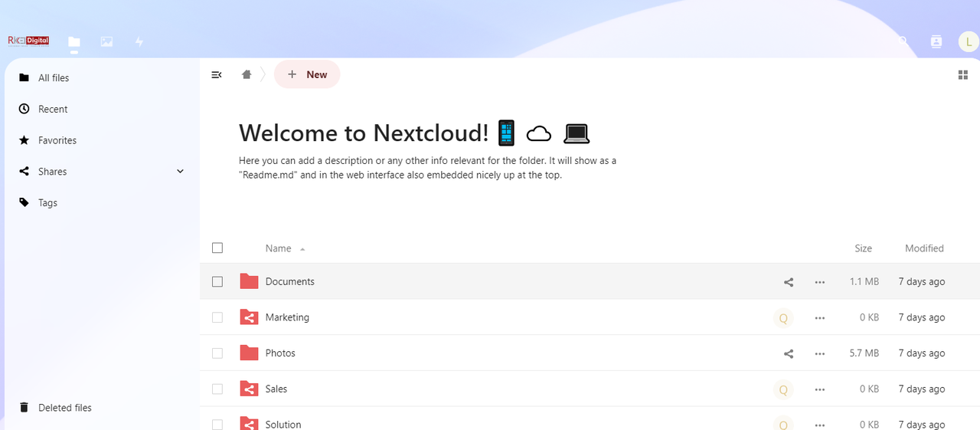Click the Solution shared folder icon
The image size is (980, 430).
click(249, 423)
